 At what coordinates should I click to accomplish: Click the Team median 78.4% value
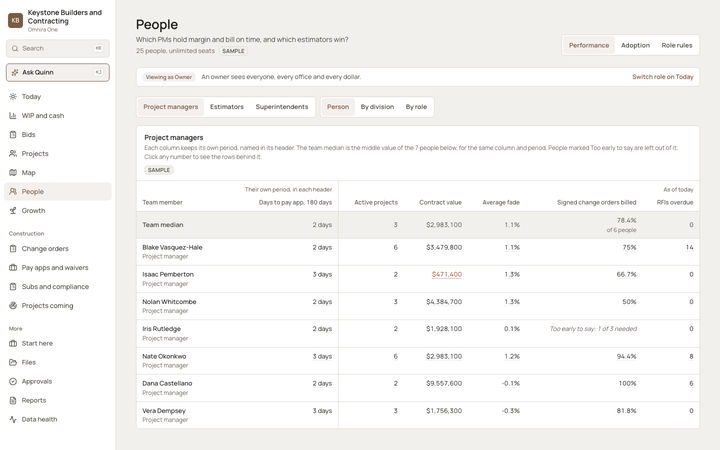tap(626, 220)
